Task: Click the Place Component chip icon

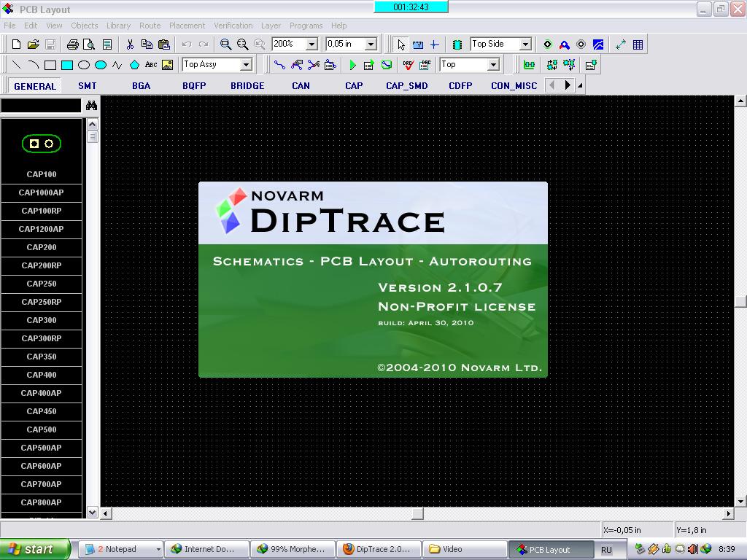Action: [457, 44]
